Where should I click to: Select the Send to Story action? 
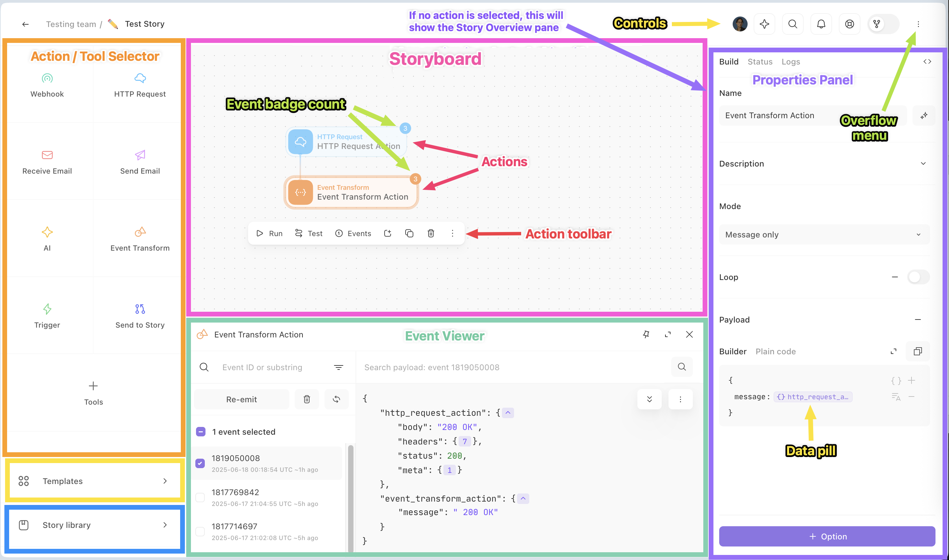coord(140,316)
